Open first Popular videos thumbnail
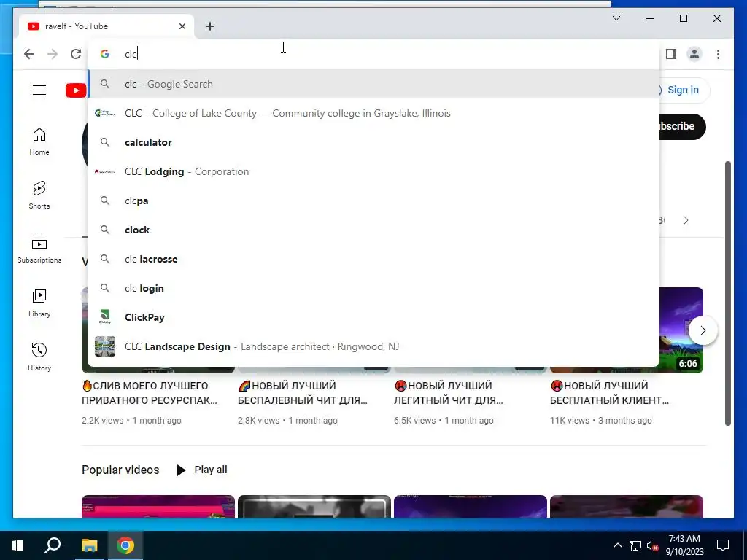The image size is (747, 560). click(x=158, y=506)
